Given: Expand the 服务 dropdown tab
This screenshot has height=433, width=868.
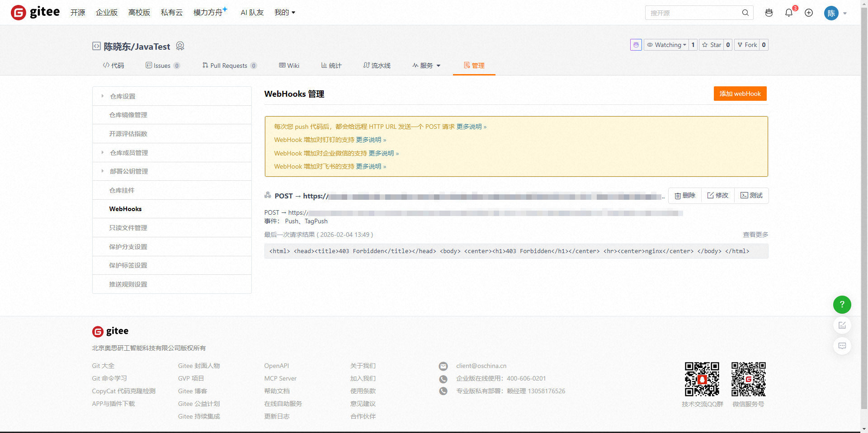Looking at the screenshot, I should coord(426,66).
